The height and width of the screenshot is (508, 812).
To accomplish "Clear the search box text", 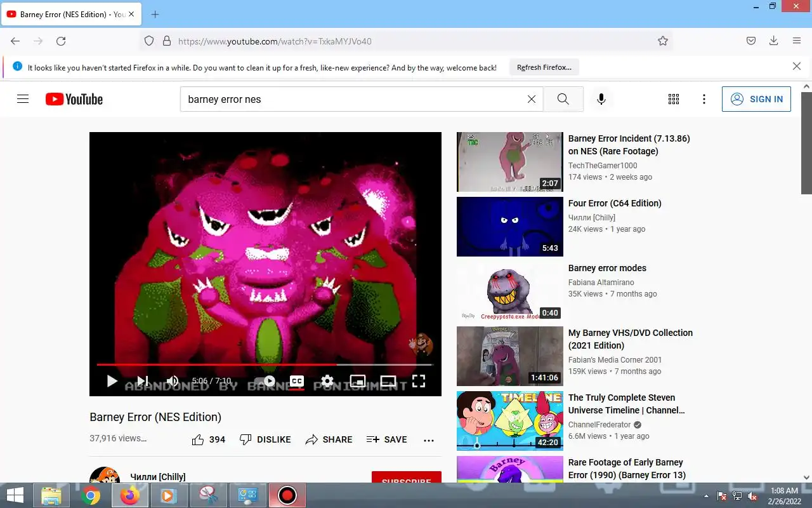I will 532,99.
